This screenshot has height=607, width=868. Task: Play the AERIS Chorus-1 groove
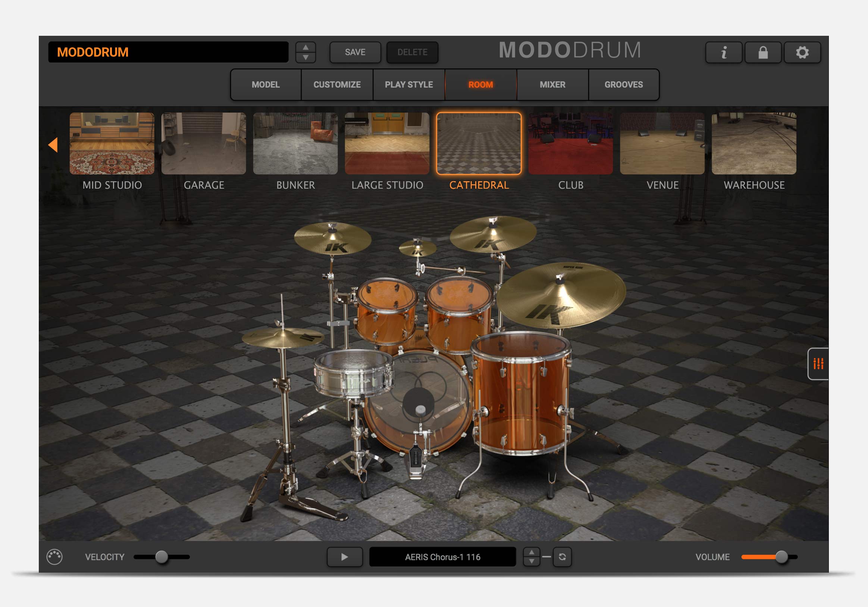pos(344,557)
